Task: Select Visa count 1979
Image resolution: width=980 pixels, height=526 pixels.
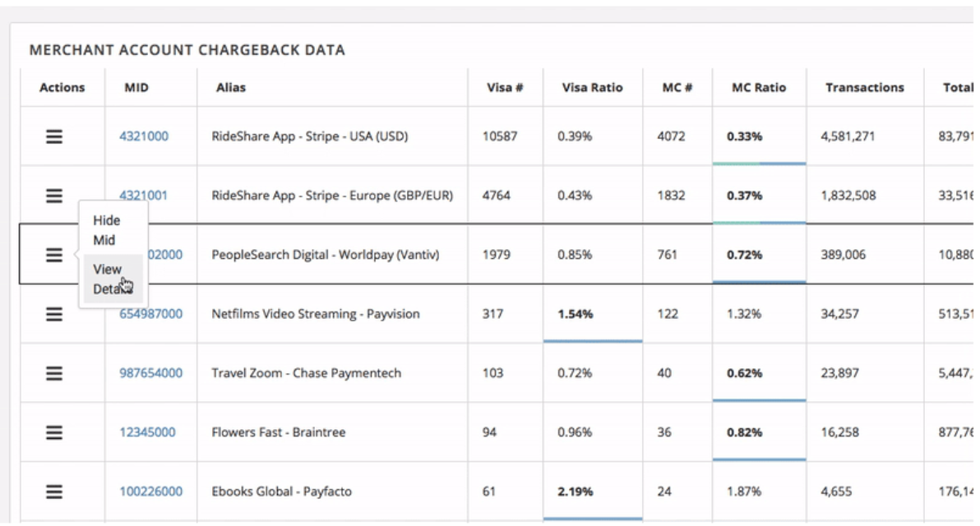Action: point(497,255)
